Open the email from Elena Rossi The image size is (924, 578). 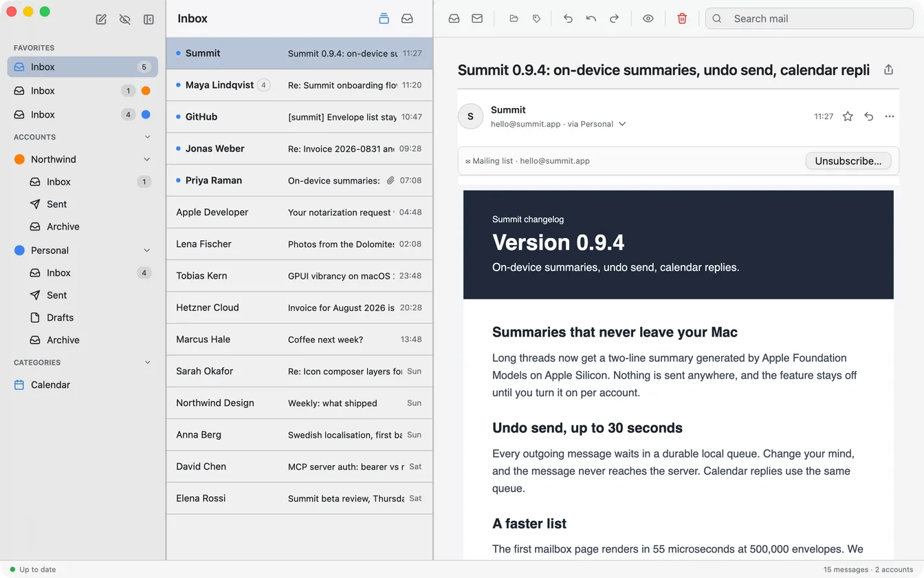(299, 497)
